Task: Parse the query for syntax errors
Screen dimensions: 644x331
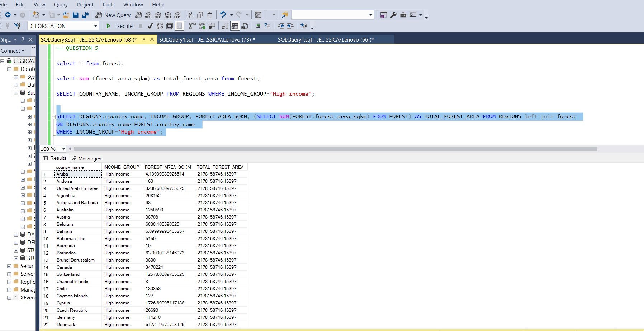Action: coord(150,26)
